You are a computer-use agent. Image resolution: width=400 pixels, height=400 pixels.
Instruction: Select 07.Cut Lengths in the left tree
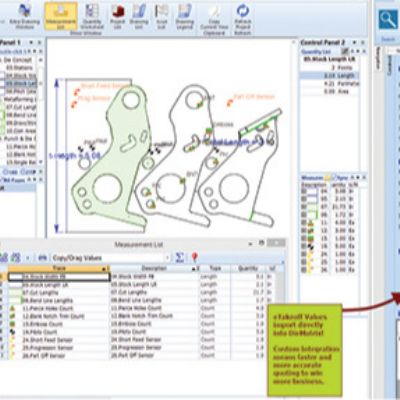coord(21,107)
